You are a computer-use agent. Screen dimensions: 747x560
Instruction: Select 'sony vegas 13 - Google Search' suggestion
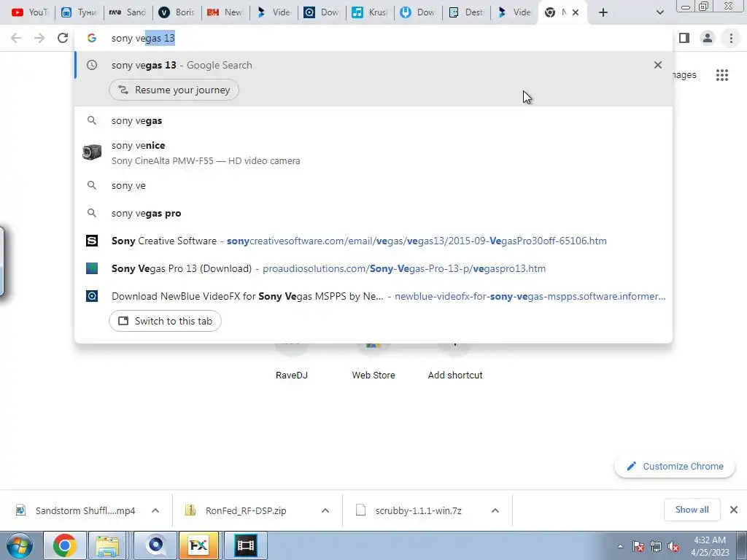pos(373,65)
